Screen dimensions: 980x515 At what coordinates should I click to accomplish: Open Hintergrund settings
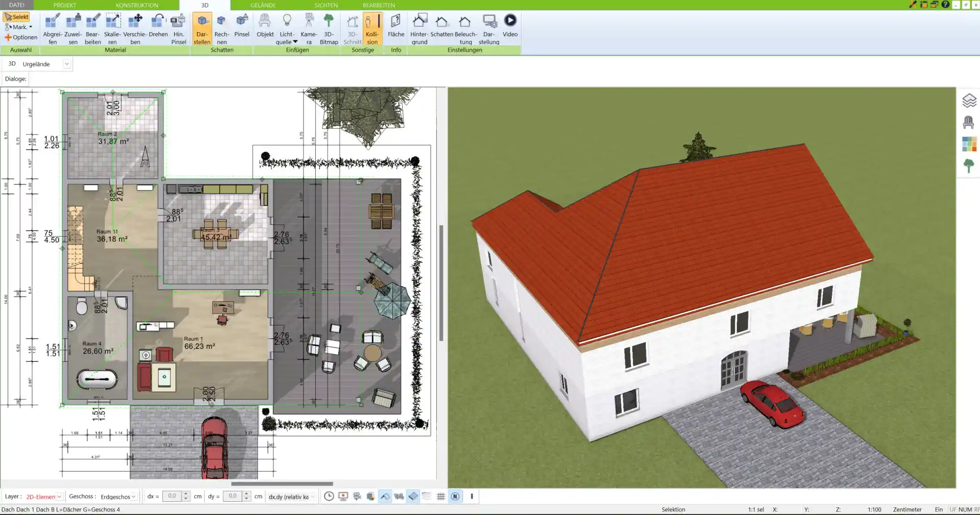pyautogui.click(x=419, y=29)
